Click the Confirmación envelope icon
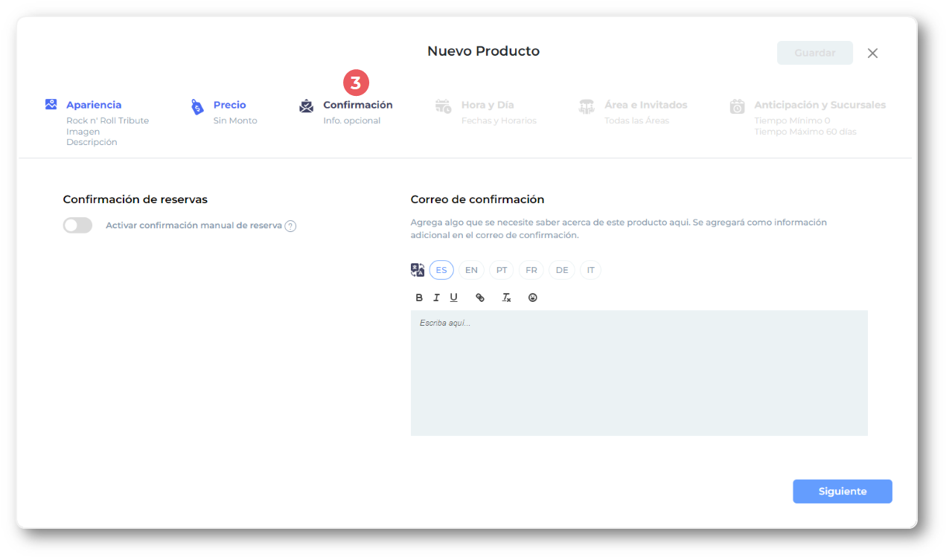Screen dimensions: 949x560 307,106
